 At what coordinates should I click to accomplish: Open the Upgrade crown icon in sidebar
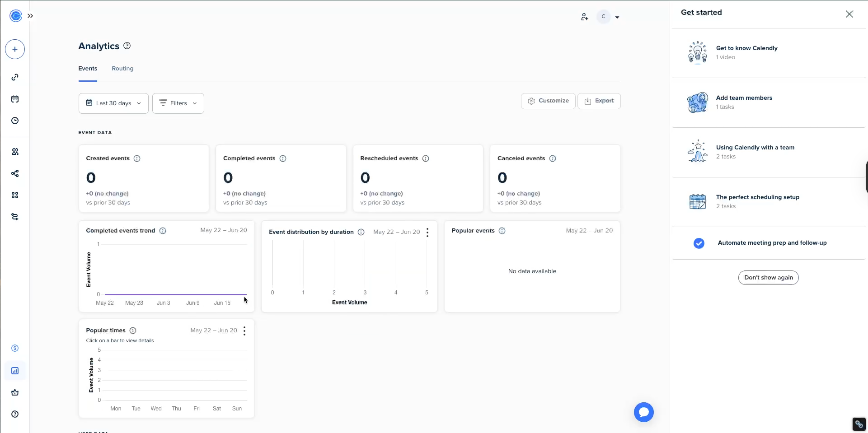pyautogui.click(x=15, y=392)
